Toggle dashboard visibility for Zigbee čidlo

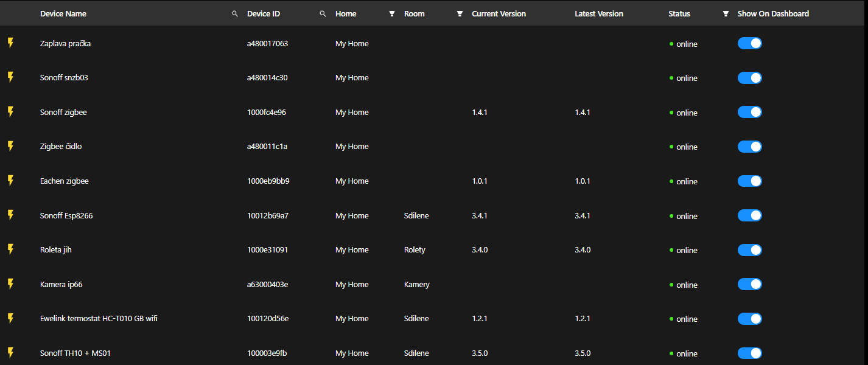pyautogui.click(x=750, y=147)
